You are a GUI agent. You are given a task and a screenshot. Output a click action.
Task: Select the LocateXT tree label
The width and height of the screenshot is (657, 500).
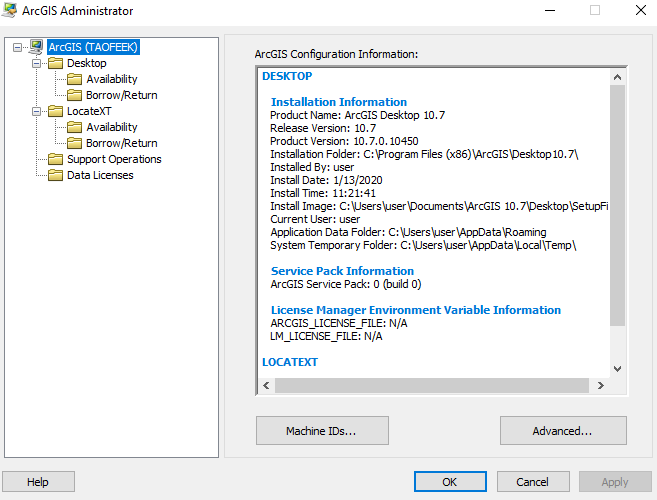89,111
